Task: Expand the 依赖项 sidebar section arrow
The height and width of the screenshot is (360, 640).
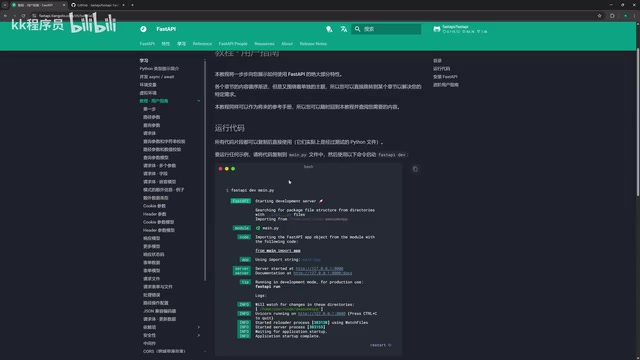Action: pyautogui.click(x=199, y=327)
